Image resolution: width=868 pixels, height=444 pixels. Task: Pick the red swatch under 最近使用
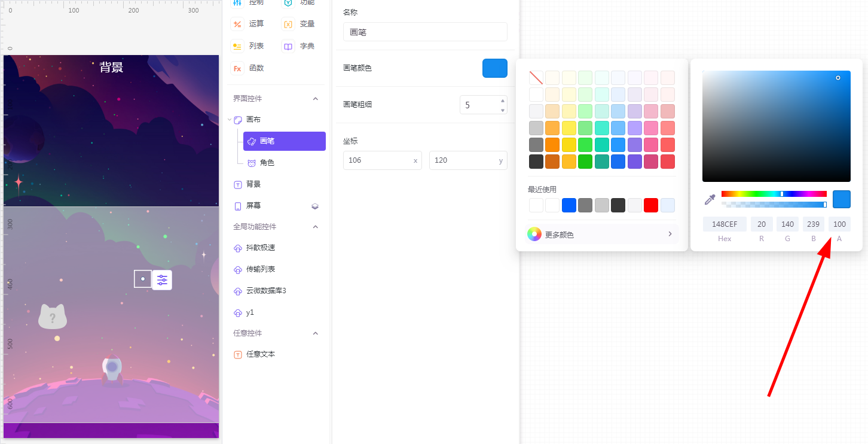(x=651, y=205)
